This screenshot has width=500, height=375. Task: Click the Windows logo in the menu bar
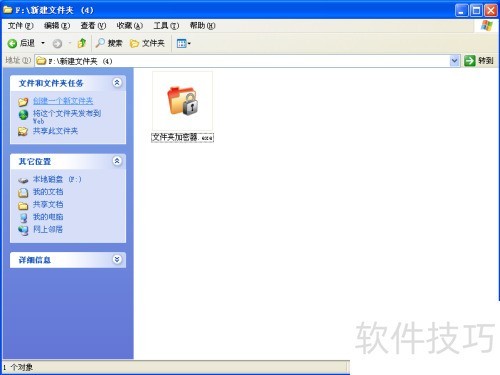pos(487,26)
